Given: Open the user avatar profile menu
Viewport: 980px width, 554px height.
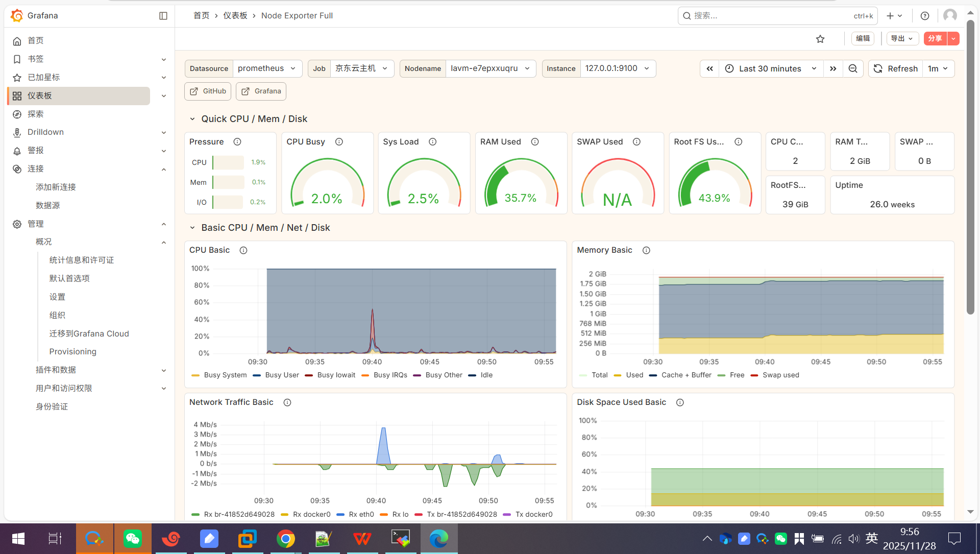Looking at the screenshot, I should point(950,16).
